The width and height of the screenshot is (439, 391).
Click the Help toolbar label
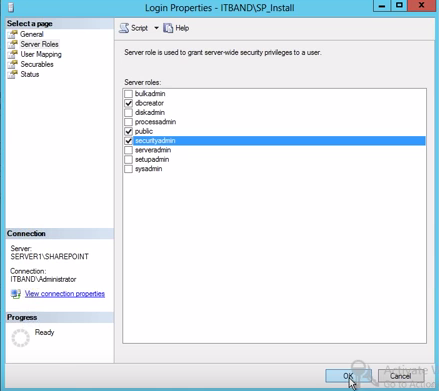click(x=182, y=28)
